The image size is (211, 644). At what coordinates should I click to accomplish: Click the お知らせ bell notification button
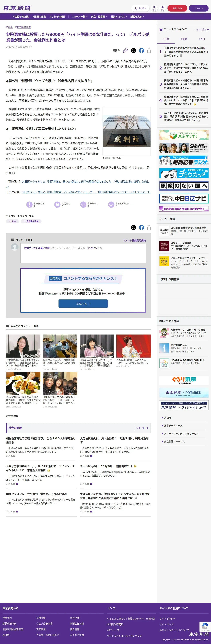140,8
